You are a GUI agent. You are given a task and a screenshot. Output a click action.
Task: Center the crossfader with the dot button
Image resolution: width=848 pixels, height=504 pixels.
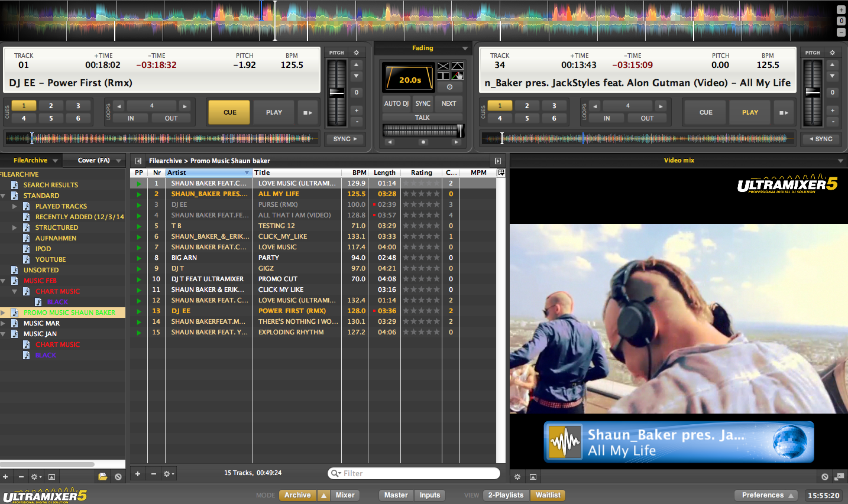(x=423, y=142)
